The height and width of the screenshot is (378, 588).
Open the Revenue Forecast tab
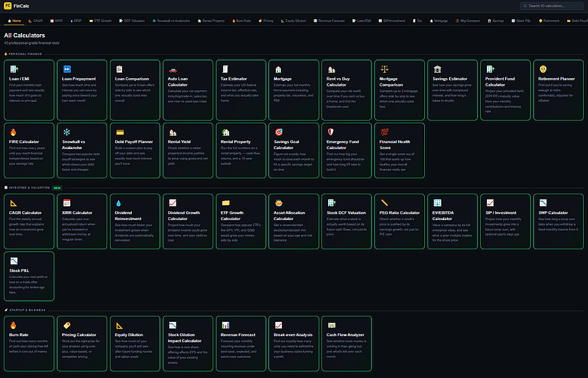(329, 21)
